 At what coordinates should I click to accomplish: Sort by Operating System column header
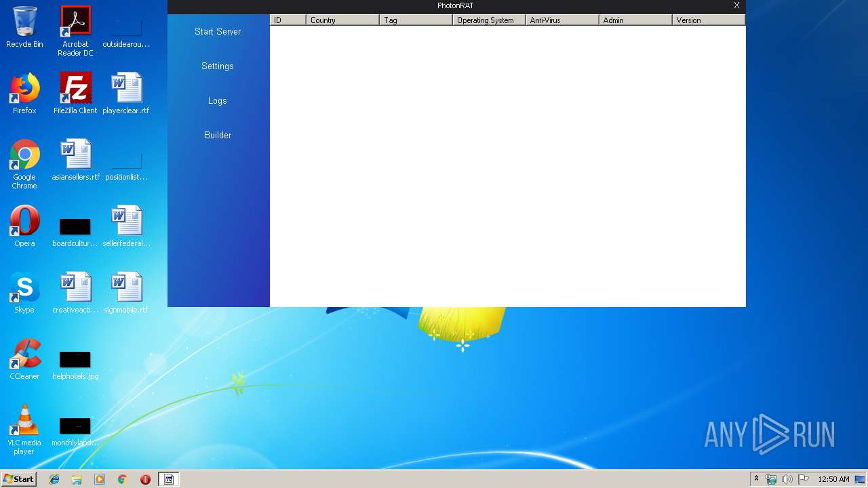tap(490, 20)
